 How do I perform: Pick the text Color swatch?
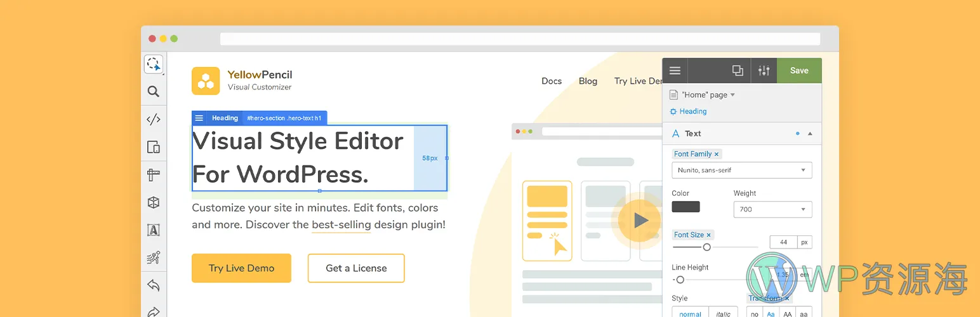(685, 207)
